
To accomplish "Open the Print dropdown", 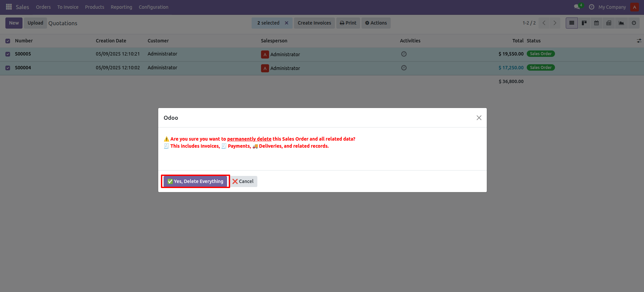I will point(348,23).
